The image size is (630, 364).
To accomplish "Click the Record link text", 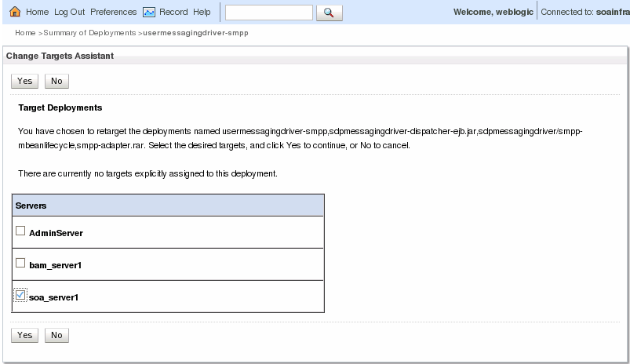I will coord(173,12).
